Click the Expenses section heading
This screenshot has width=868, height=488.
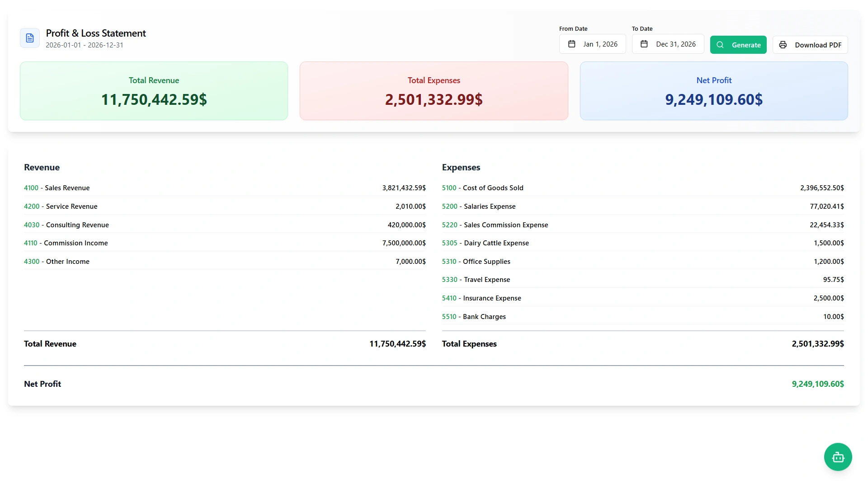point(461,168)
